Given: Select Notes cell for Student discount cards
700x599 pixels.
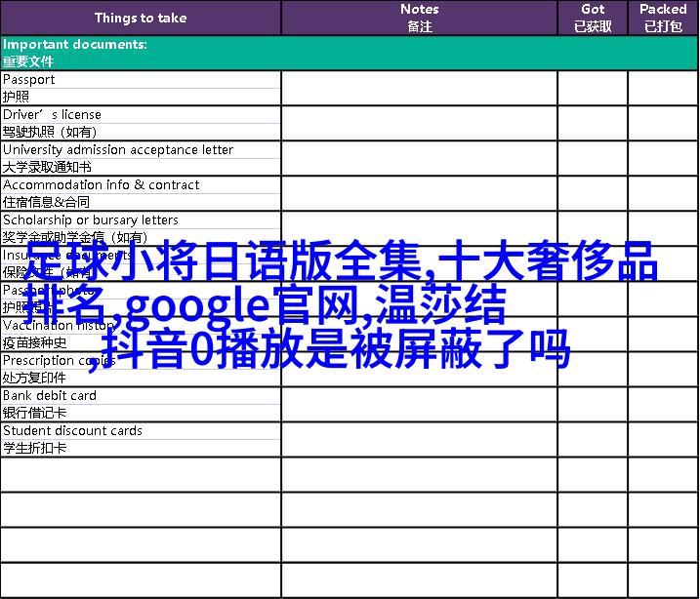Looking at the screenshot, I should (x=419, y=440).
